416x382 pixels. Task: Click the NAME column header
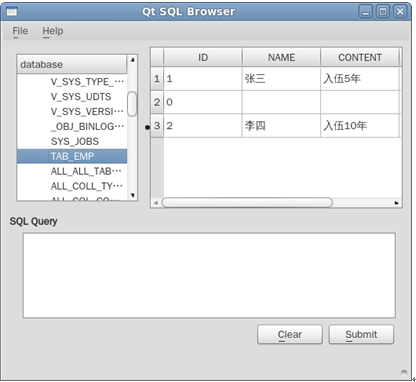[x=281, y=57]
